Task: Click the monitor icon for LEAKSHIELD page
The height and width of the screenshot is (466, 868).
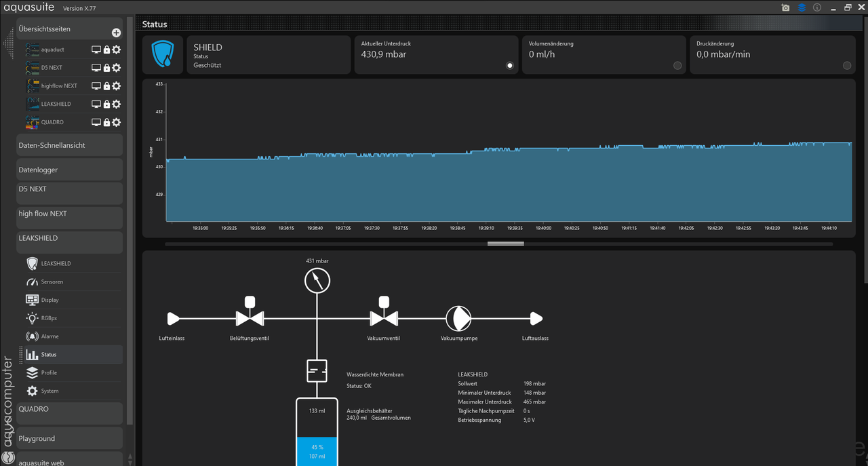Action: (96, 104)
